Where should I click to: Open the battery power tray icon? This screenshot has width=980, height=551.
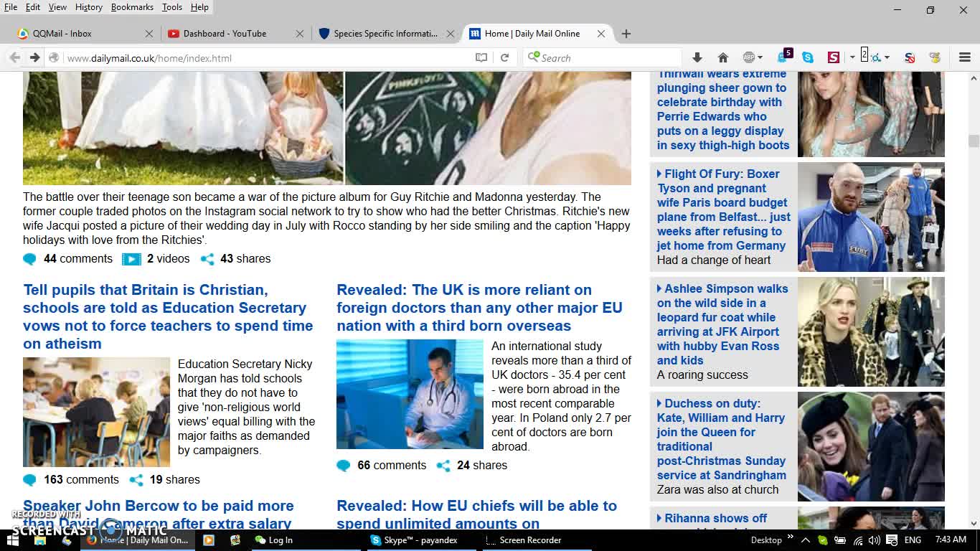(839, 540)
